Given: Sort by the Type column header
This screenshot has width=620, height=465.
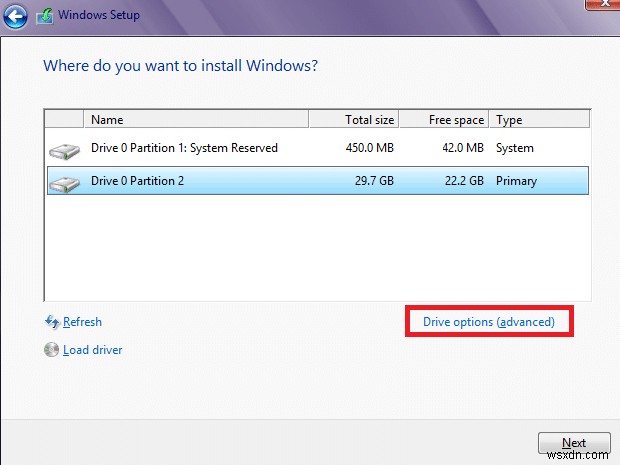Looking at the screenshot, I should (540, 120).
